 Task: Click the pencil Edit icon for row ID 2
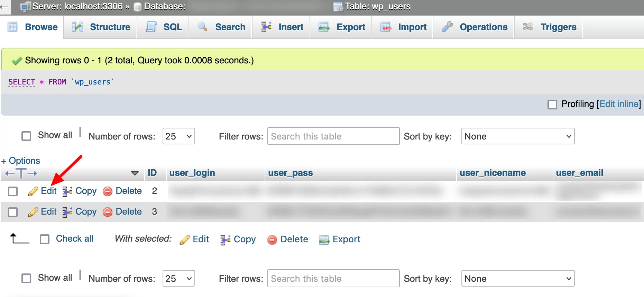pyautogui.click(x=33, y=191)
